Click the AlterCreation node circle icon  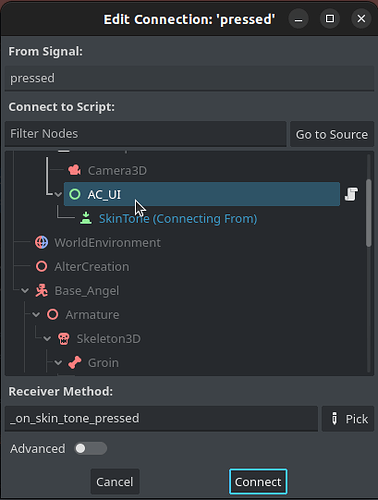coord(41,266)
